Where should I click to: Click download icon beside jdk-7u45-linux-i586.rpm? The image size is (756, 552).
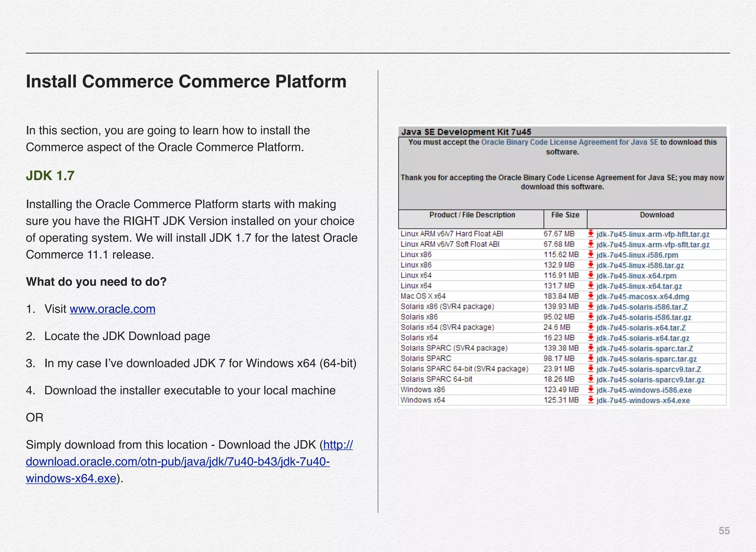coord(591,254)
